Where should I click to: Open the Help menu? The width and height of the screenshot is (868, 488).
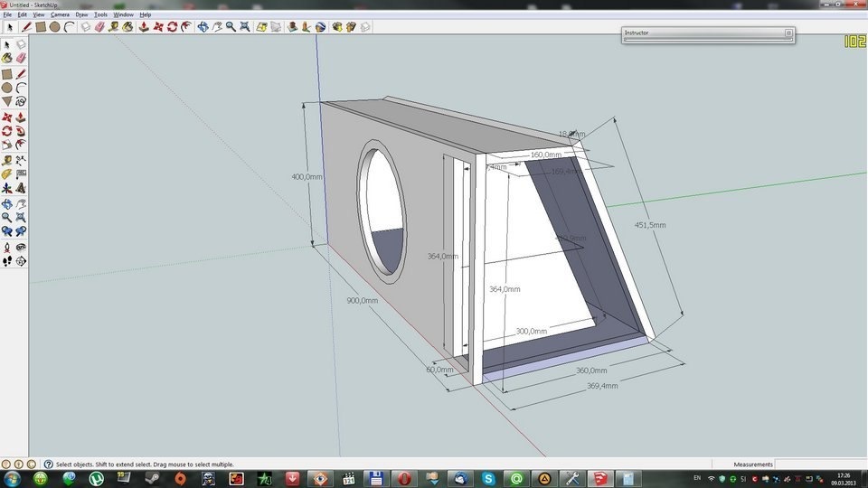(x=146, y=14)
